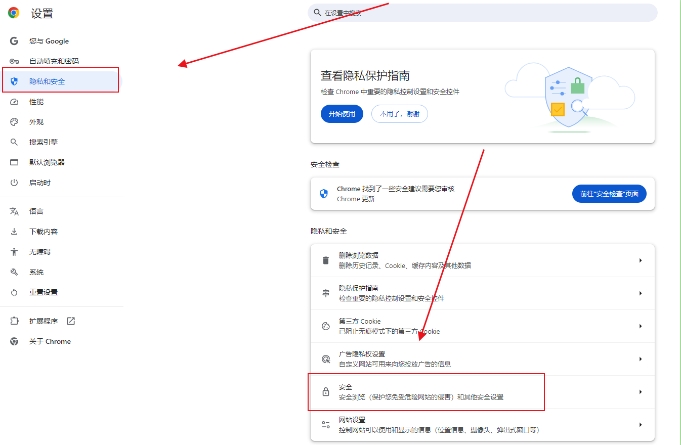Image resolution: width=681 pixels, height=445 pixels.
Task: Click the wrench icon for 系统
Action: [14, 272]
